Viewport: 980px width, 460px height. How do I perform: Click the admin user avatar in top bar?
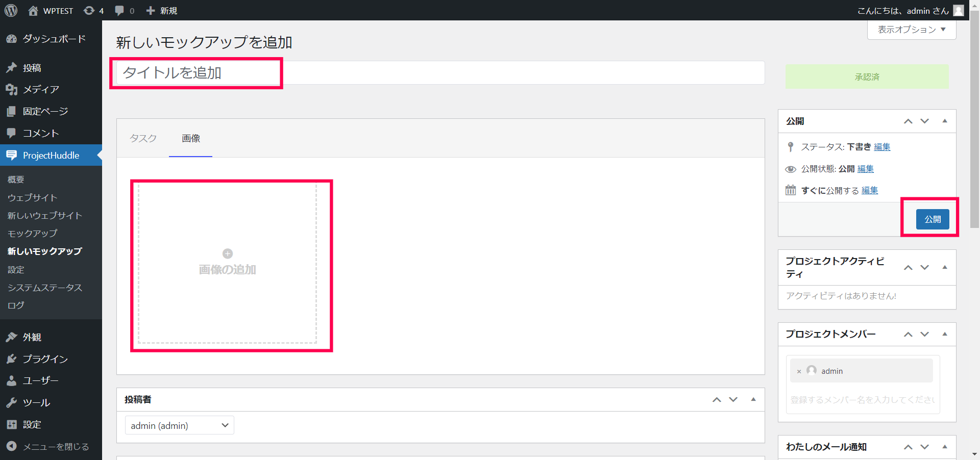[959, 10]
